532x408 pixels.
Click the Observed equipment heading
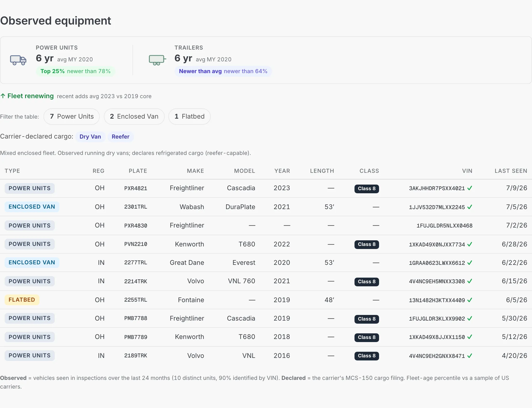coord(56,21)
